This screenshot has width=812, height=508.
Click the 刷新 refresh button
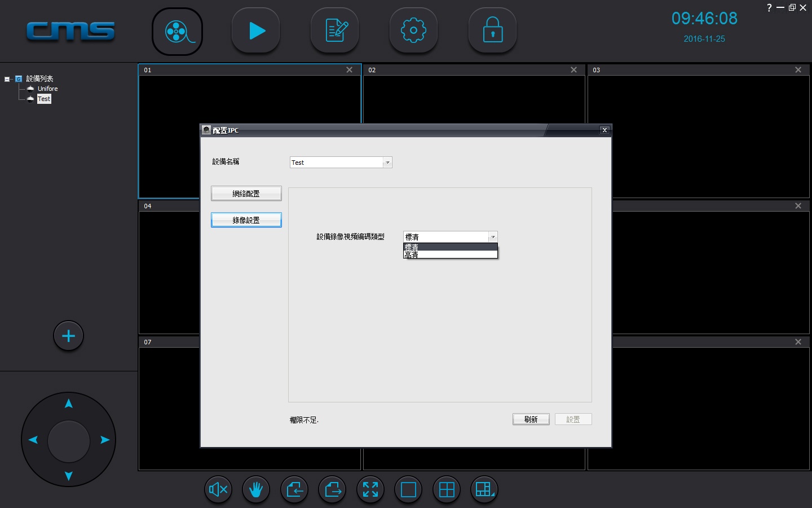[531, 419]
